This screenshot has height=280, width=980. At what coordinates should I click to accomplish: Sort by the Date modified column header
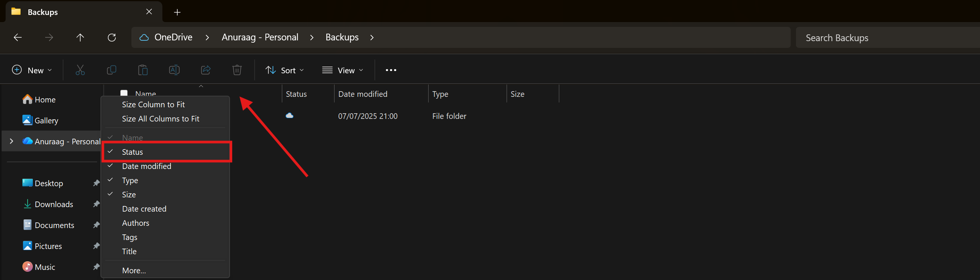click(x=381, y=94)
